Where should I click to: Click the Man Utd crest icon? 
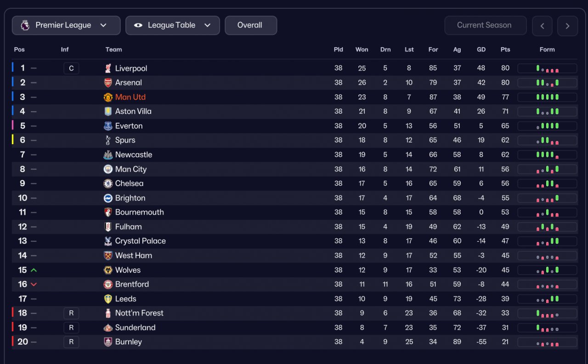[108, 97]
